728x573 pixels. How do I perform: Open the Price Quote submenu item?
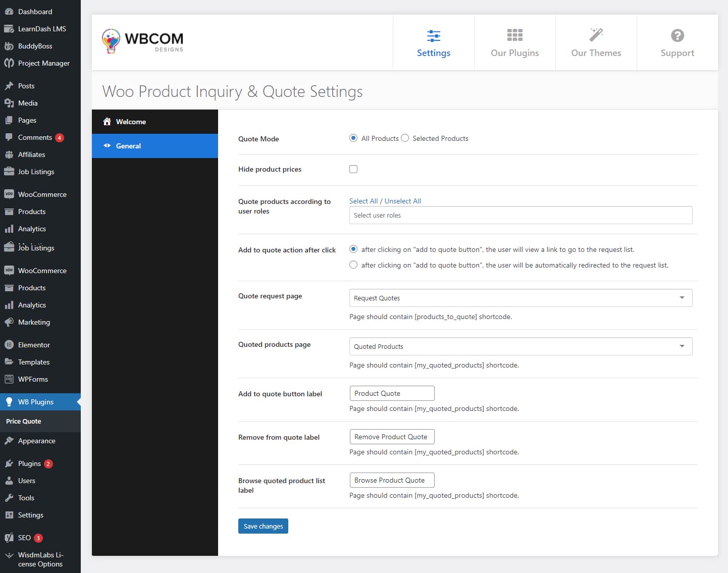click(x=24, y=421)
